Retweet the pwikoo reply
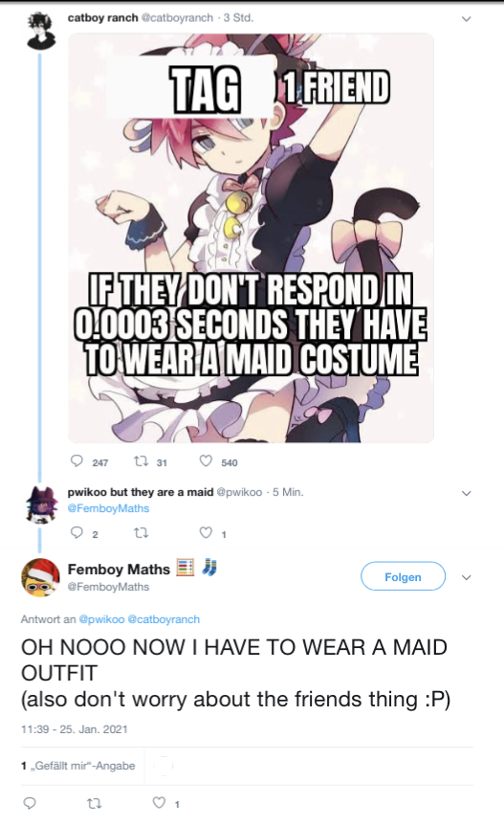504x827 pixels. tap(141, 533)
